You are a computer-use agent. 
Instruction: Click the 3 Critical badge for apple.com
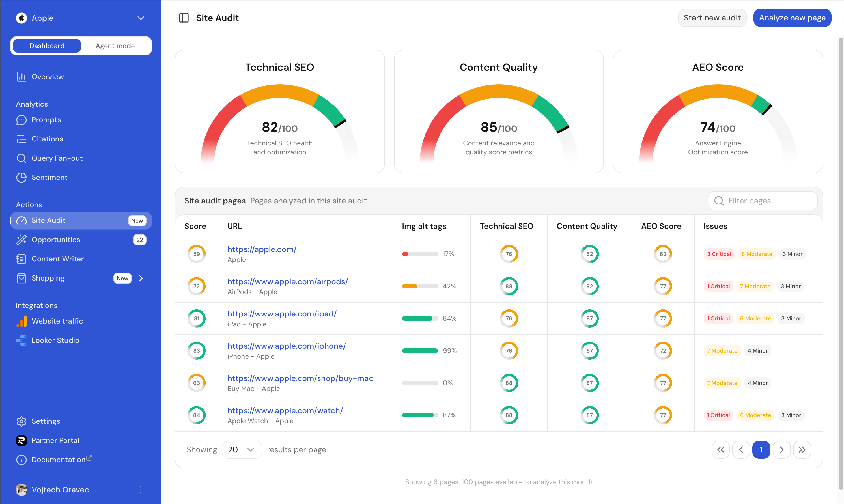pyautogui.click(x=719, y=254)
